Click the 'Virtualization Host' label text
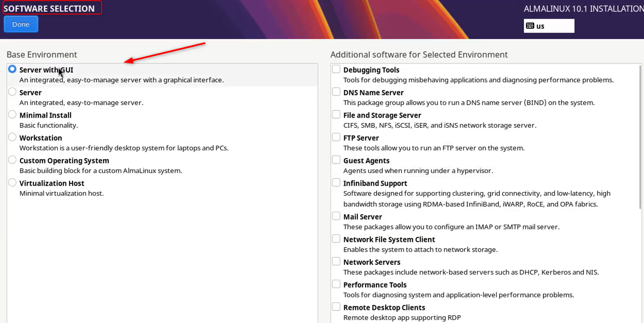 [x=52, y=183]
